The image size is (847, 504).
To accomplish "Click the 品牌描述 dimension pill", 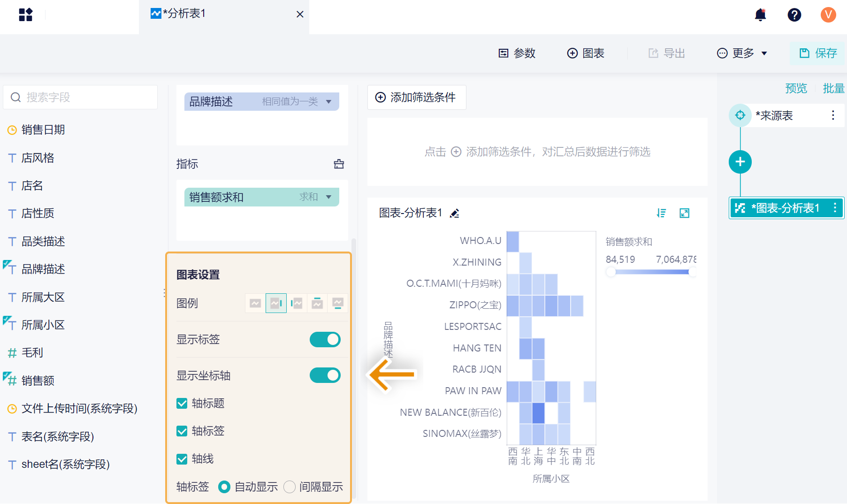I will click(262, 102).
